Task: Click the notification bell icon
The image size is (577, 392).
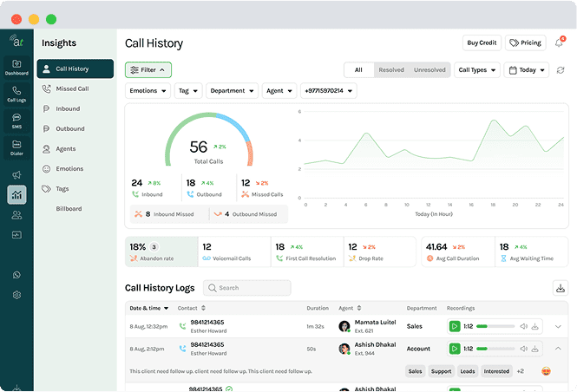Action: (559, 42)
